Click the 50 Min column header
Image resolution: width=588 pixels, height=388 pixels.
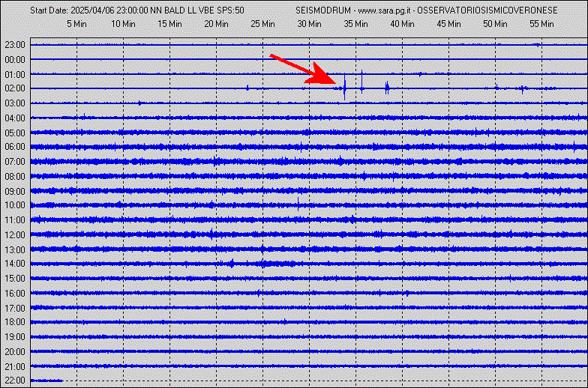495,24
